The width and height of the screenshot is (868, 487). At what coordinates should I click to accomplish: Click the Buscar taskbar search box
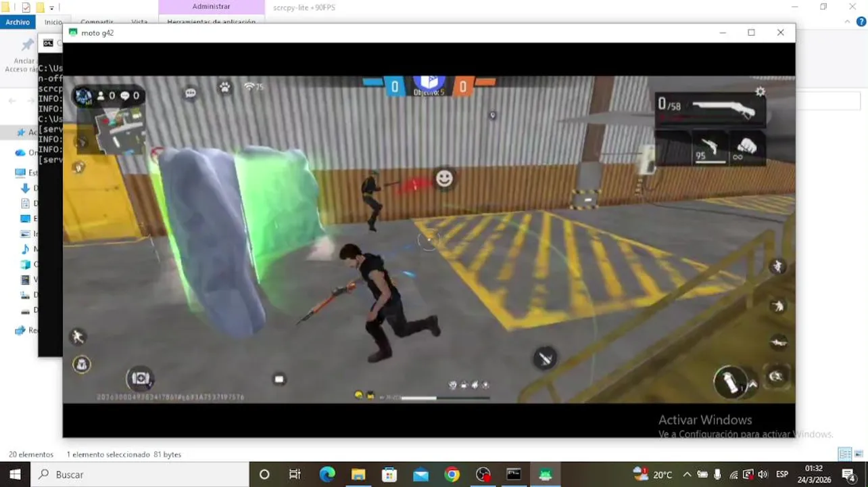(140, 474)
